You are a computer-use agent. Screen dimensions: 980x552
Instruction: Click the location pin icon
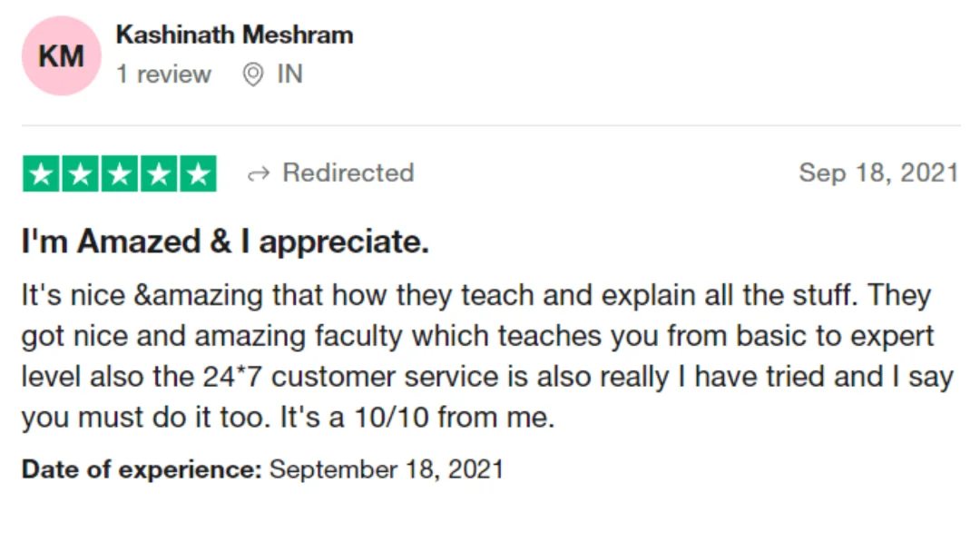[x=253, y=74]
